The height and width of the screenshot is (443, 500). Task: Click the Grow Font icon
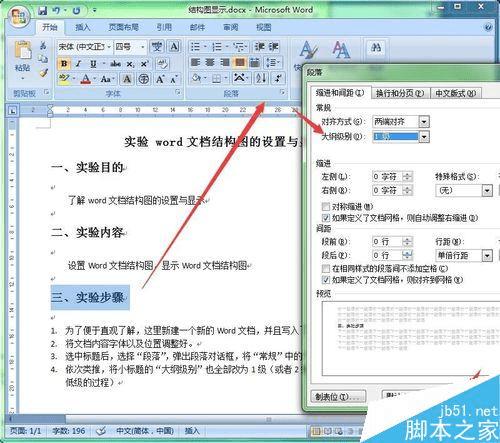[160, 79]
